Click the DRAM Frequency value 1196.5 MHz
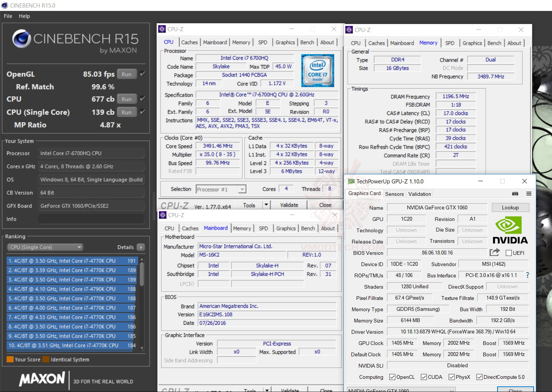 coord(456,97)
